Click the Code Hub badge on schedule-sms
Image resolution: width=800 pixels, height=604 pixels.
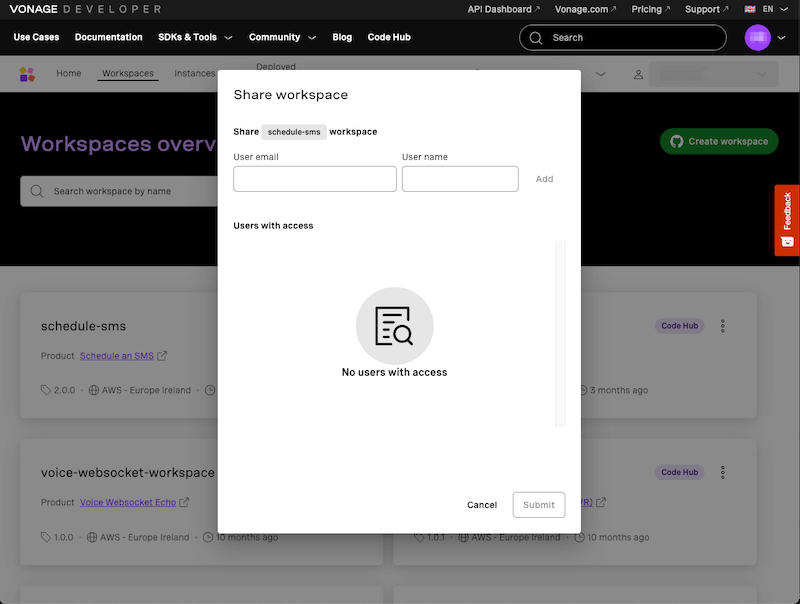coord(679,325)
